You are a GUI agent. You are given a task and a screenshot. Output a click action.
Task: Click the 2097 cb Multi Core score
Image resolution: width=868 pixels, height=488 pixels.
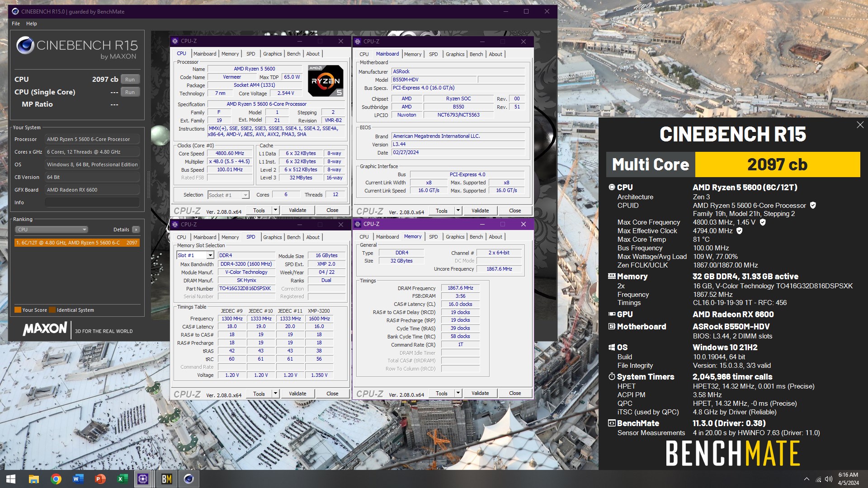coord(777,164)
